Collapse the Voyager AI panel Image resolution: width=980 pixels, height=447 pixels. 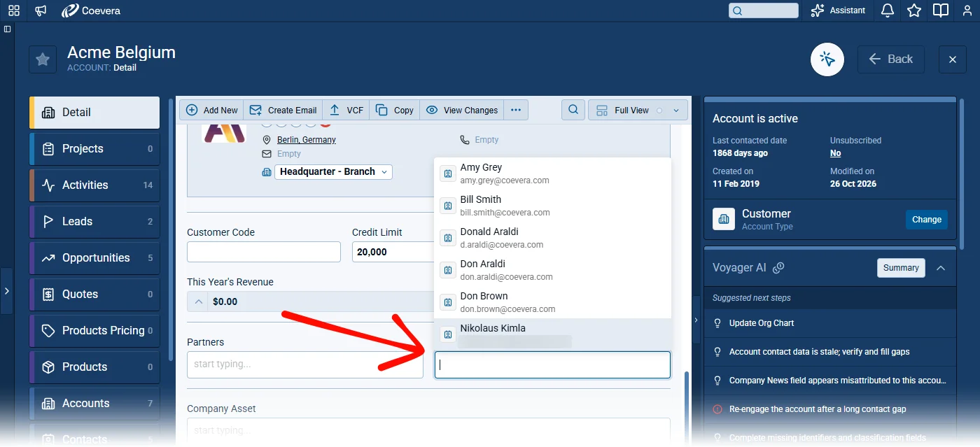941,268
